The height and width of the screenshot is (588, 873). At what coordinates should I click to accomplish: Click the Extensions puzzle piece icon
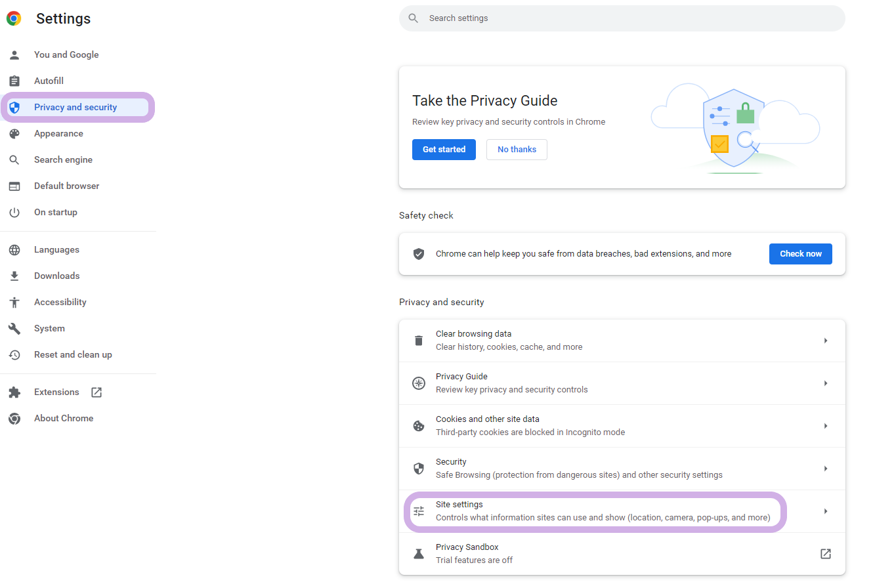14,392
